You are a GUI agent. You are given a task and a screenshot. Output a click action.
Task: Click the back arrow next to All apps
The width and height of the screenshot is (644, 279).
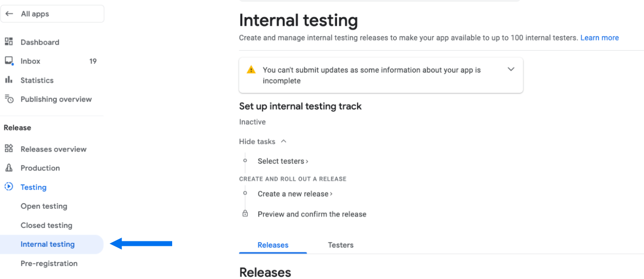[x=9, y=14]
